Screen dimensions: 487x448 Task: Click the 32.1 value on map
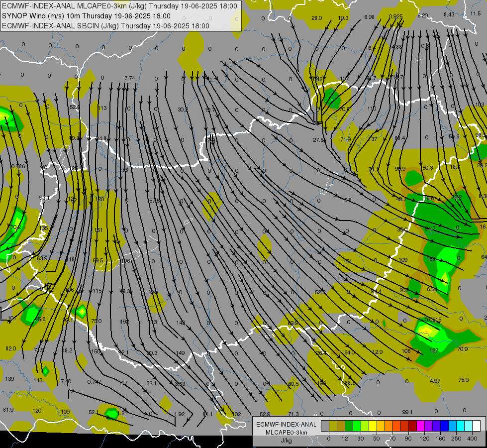click(x=152, y=384)
